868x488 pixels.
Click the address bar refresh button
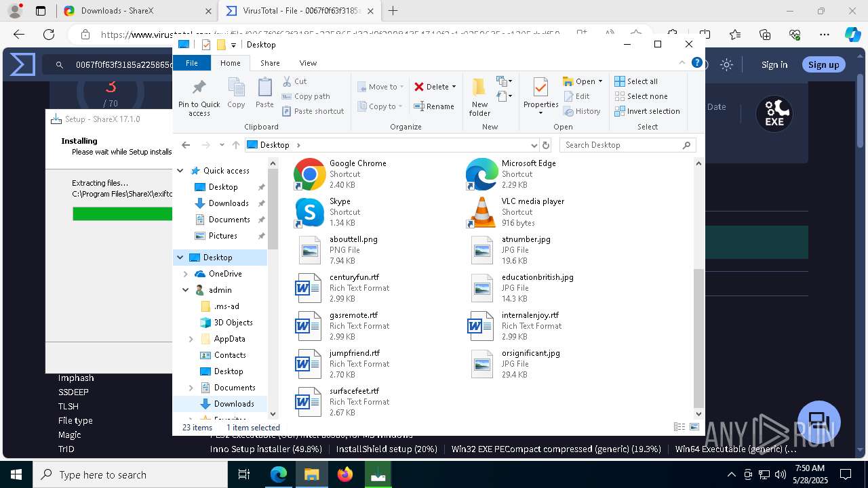pos(546,145)
